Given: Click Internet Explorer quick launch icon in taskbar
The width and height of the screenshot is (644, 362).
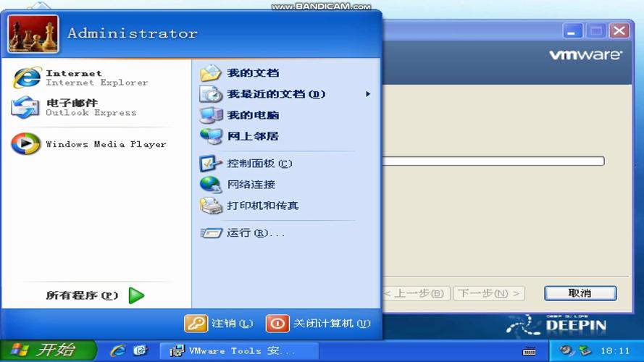Looking at the screenshot, I should coord(118,350).
